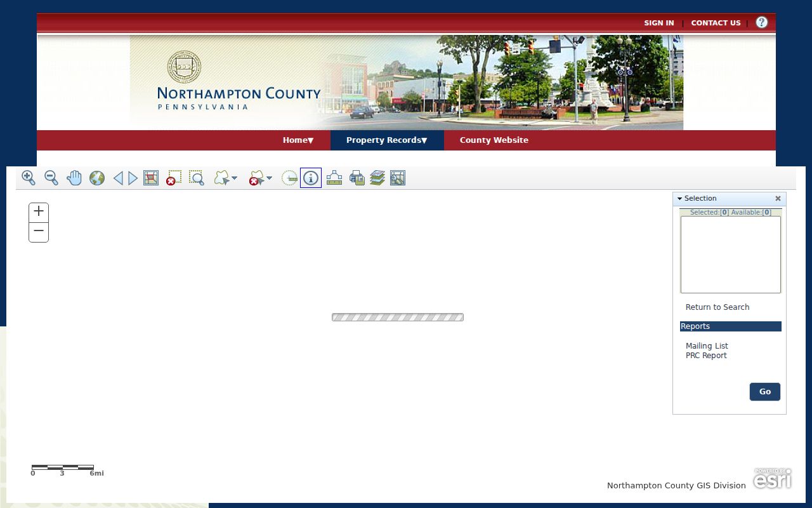
Task: Click the map plus zoom button
Action: 39,211
